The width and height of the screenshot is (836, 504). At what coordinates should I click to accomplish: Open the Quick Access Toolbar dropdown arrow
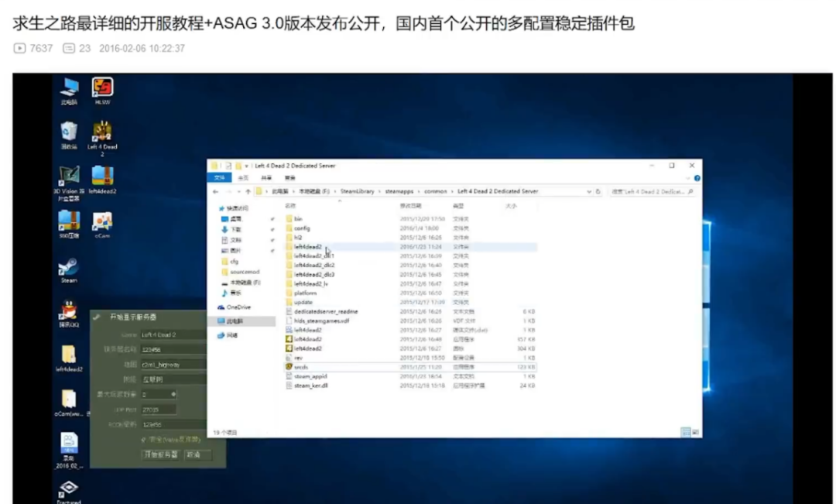[246, 166]
